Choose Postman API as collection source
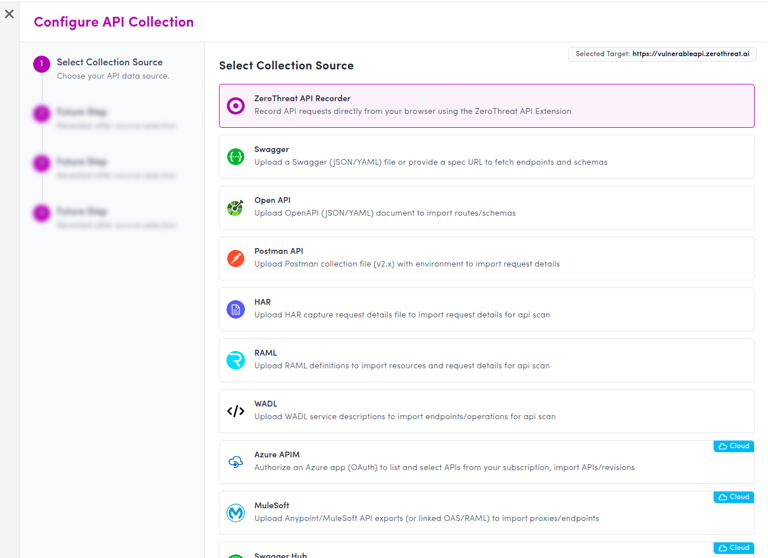Screen dimensions: 768x558 coord(486,259)
